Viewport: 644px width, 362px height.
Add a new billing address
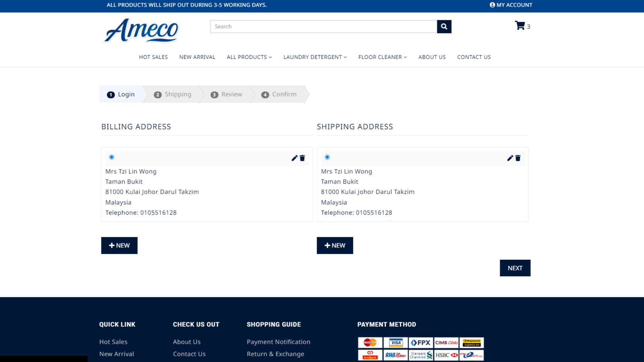point(119,245)
